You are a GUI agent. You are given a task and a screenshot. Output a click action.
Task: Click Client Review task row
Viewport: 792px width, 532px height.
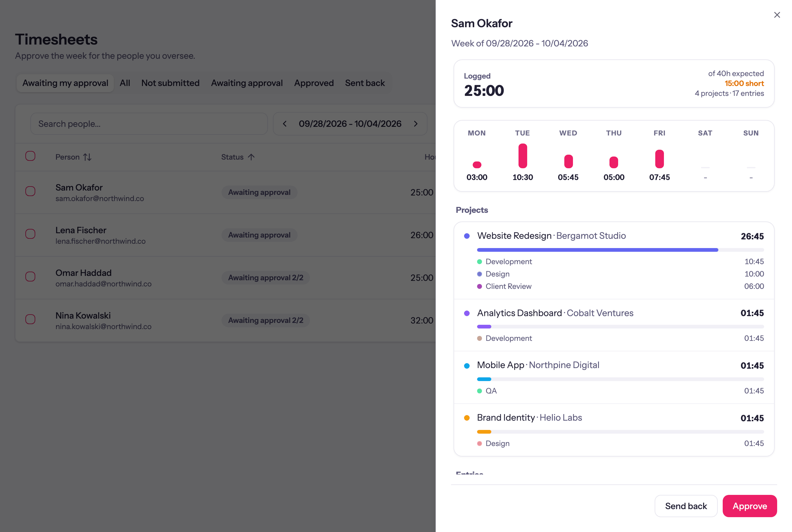click(620, 286)
